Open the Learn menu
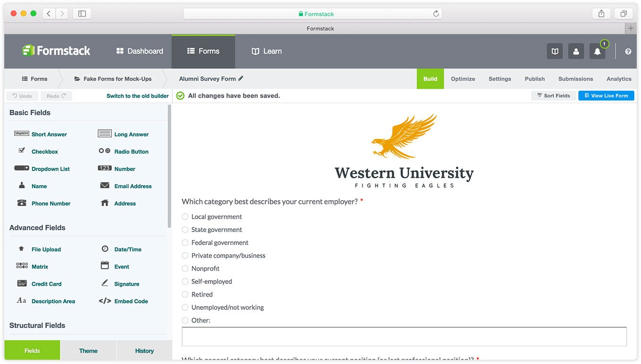Image resolution: width=641 pixels, height=364 pixels. pos(267,51)
